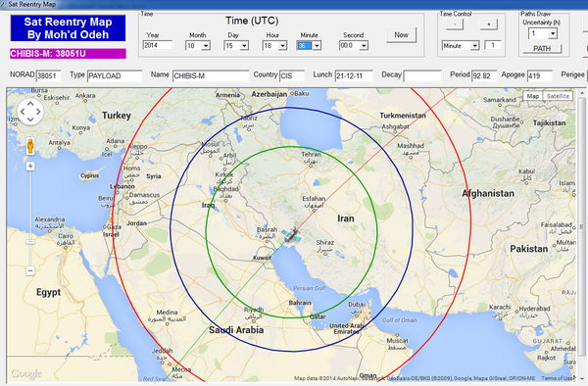Select the Street View pegman icon
The width and height of the screenshot is (588, 386).
pos(30,146)
